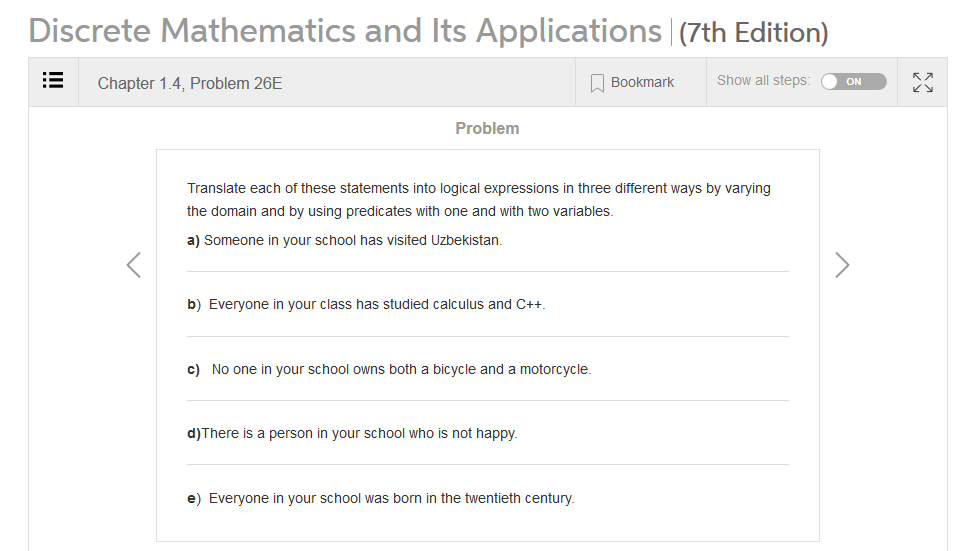Click the 'Translate each of these statements' paragraph
The image size is (968, 551).
479,200
